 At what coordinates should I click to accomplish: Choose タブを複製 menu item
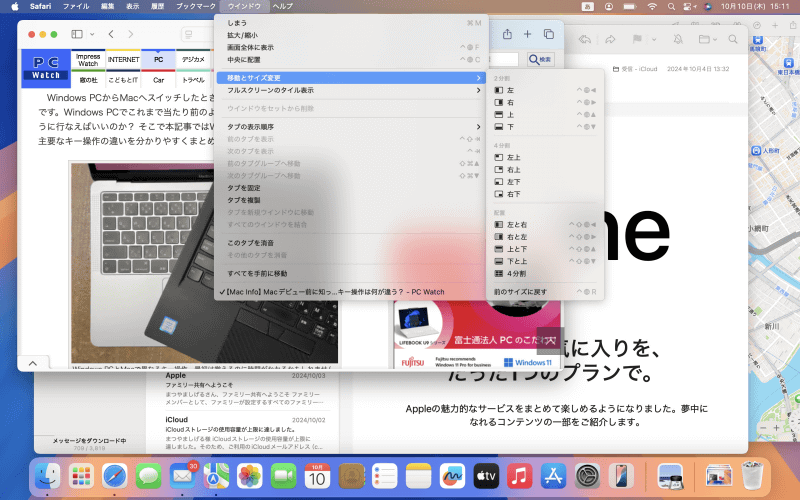click(351, 200)
